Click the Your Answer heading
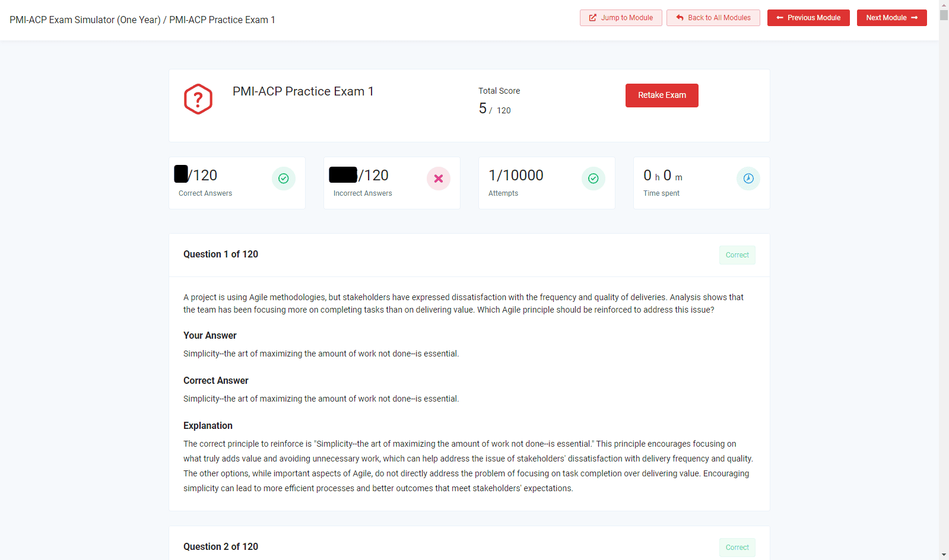 pos(210,336)
